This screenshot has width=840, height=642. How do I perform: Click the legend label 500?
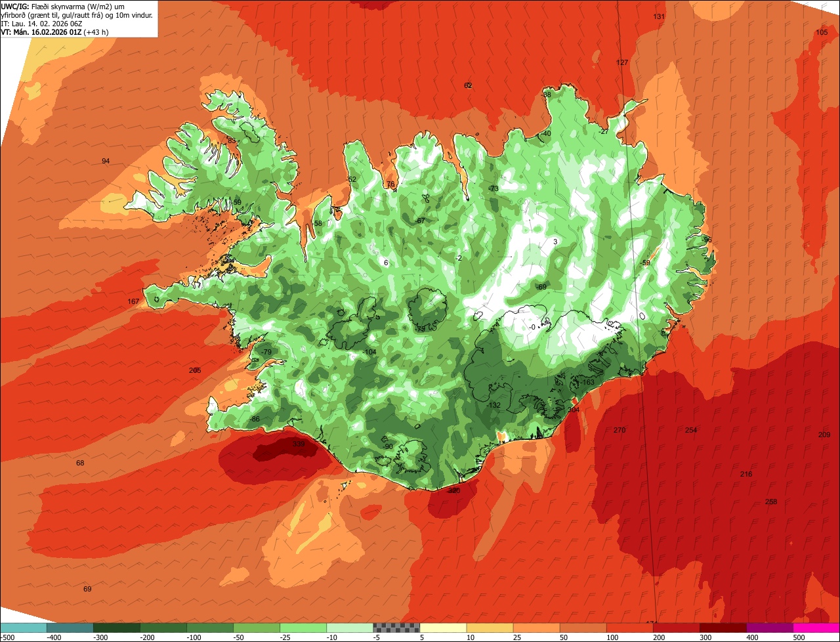point(799,637)
